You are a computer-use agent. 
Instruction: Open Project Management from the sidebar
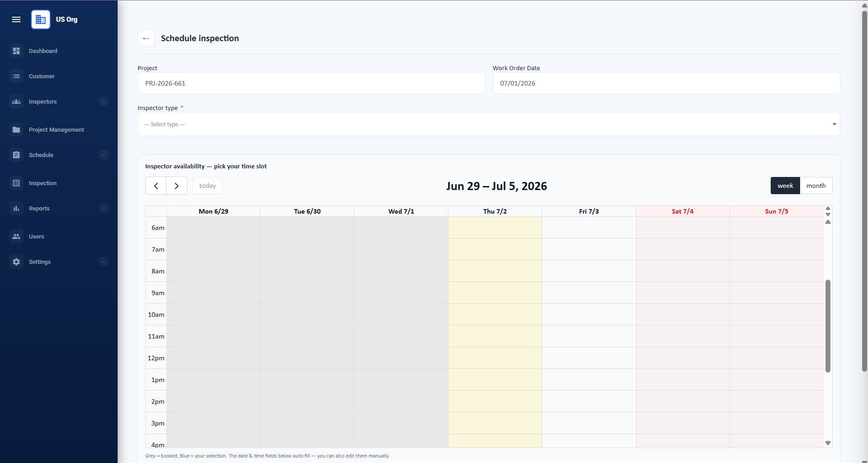(x=57, y=129)
